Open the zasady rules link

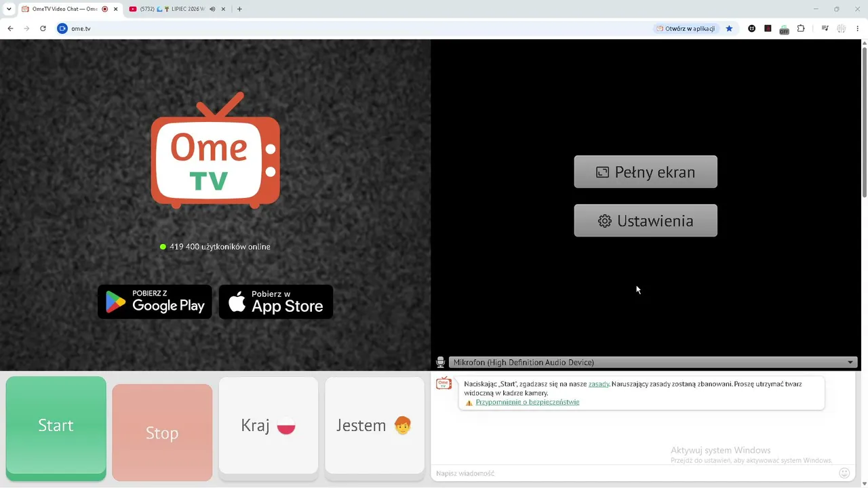click(x=599, y=384)
